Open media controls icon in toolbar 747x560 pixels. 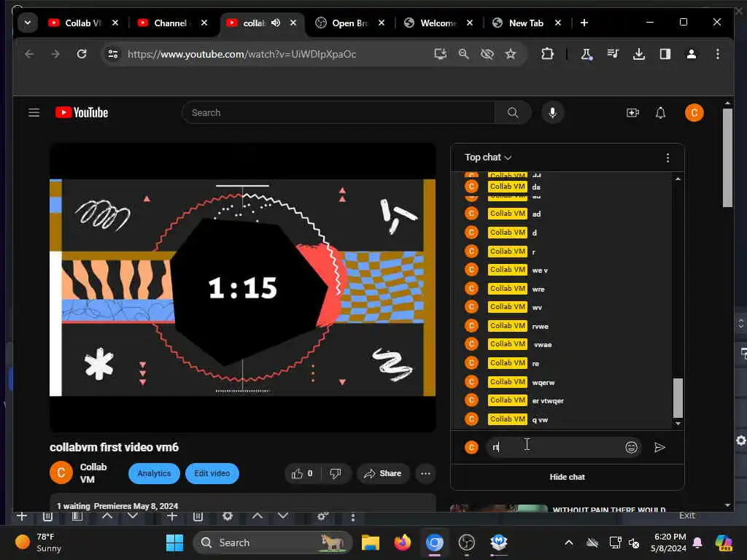[x=613, y=54]
